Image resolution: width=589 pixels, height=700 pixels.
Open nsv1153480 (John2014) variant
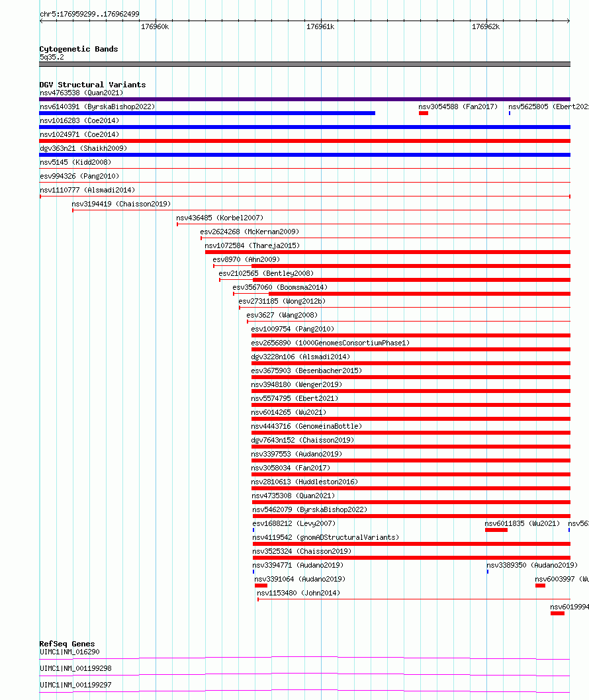click(298, 592)
